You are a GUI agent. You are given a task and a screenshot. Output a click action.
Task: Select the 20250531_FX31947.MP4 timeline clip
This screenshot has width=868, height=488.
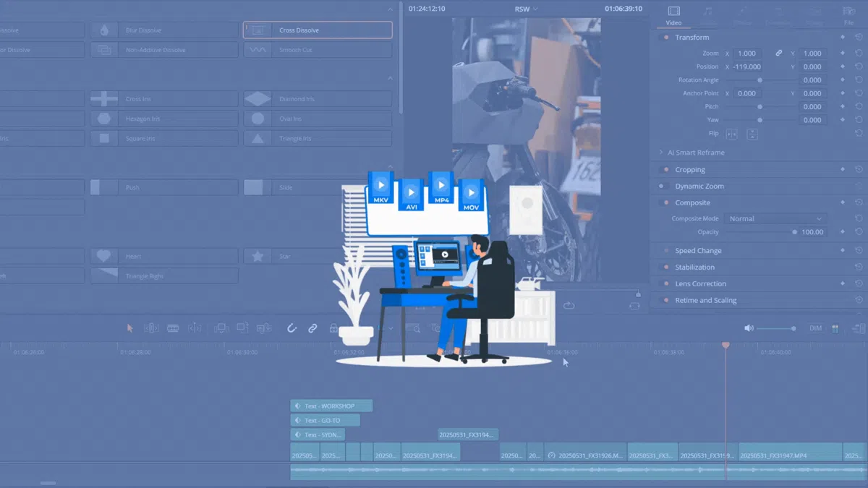tap(791, 452)
